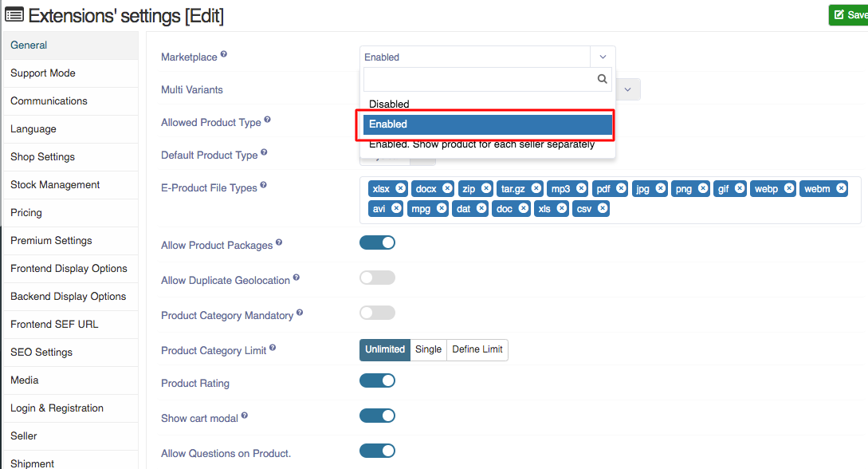The width and height of the screenshot is (868, 469).
Task: Go to Premium Settings
Action: pyautogui.click(x=71, y=240)
